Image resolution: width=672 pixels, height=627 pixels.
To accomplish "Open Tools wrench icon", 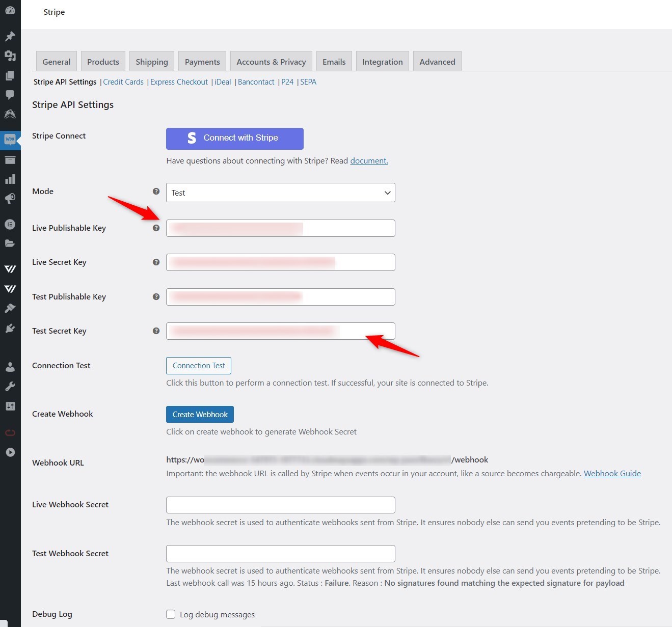I will 10,387.
